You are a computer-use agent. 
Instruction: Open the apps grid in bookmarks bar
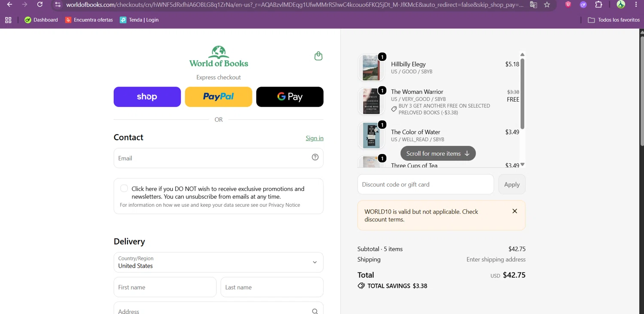tap(8, 20)
